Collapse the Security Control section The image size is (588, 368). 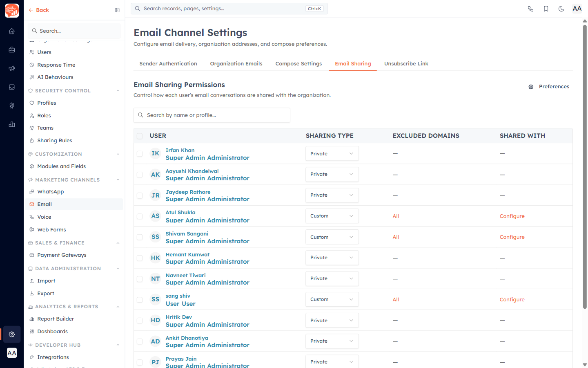[x=118, y=91]
